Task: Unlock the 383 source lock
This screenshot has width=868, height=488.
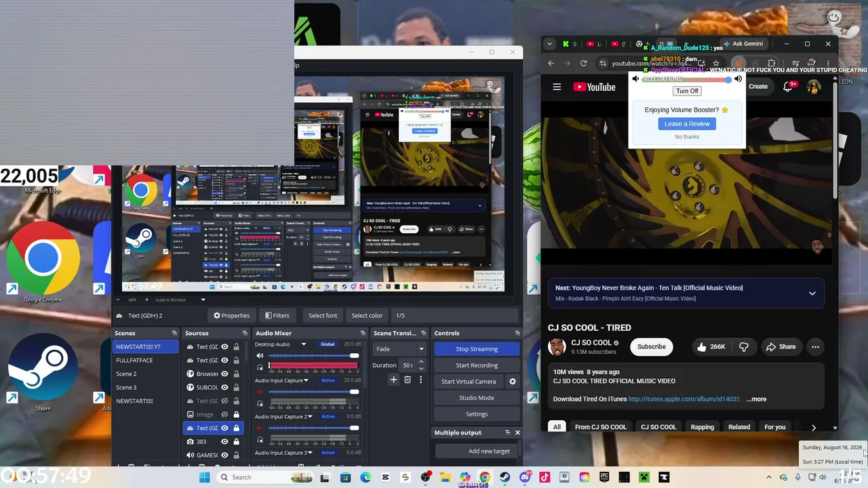Action: point(236,441)
